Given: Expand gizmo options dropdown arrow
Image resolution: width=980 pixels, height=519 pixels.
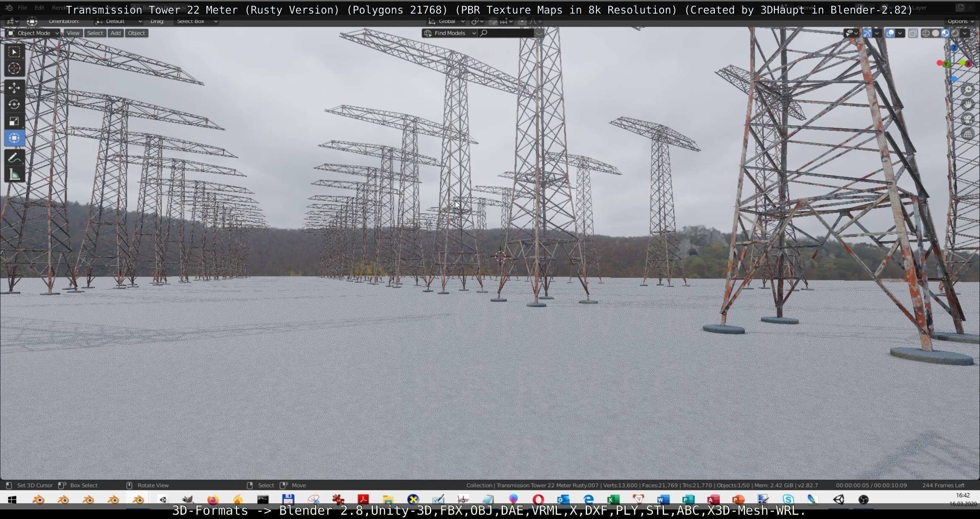Looking at the screenshot, I should point(877,33).
